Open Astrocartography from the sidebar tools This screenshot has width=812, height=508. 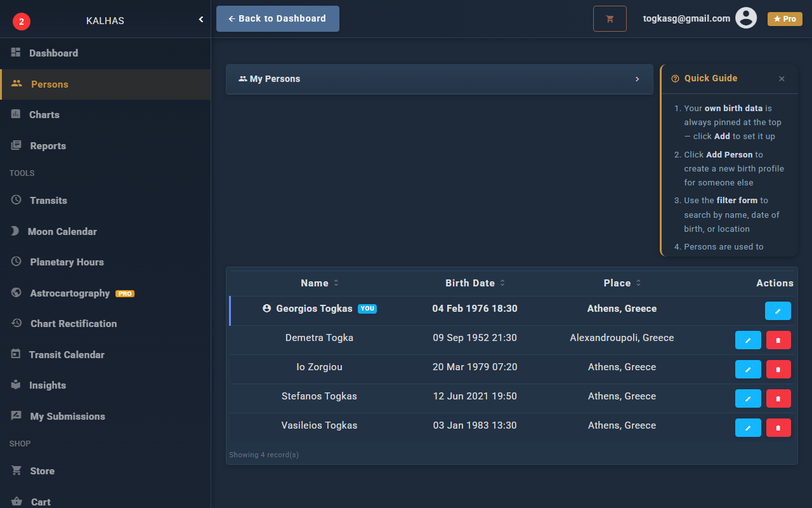pyautogui.click(x=70, y=293)
